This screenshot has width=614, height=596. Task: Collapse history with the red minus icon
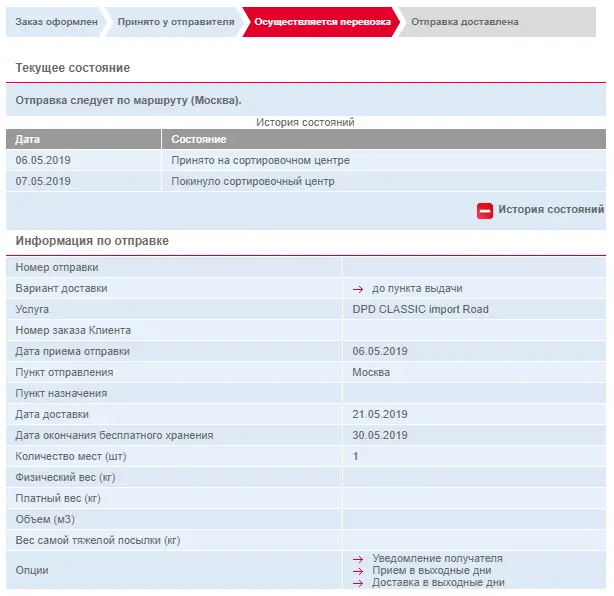click(484, 211)
